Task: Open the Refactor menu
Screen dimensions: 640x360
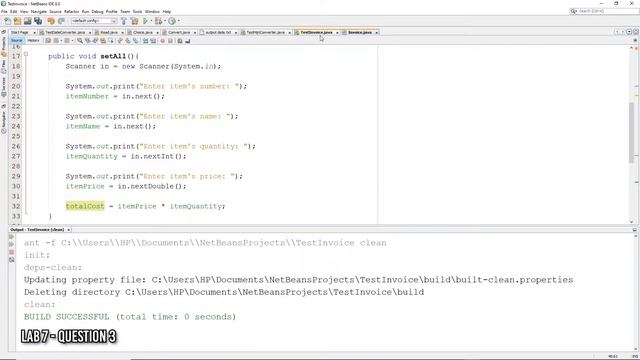Action: [71, 11]
